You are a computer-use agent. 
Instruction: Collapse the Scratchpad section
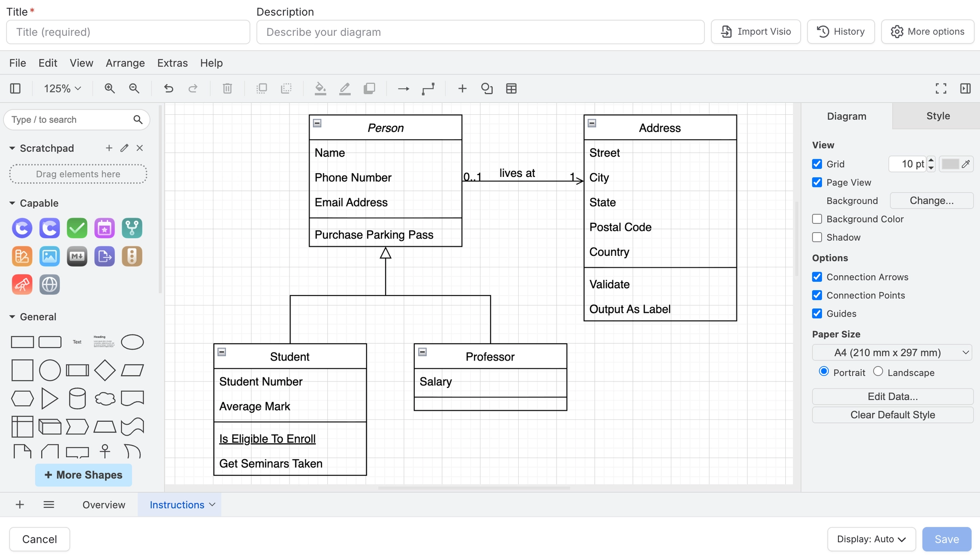pos(12,148)
